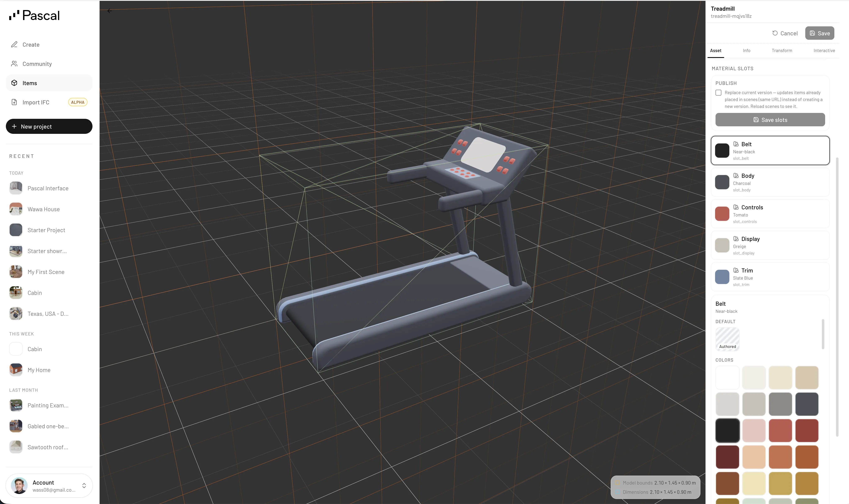The image size is (849, 504).
Task: Click the Save slots button
Action: tap(770, 120)
